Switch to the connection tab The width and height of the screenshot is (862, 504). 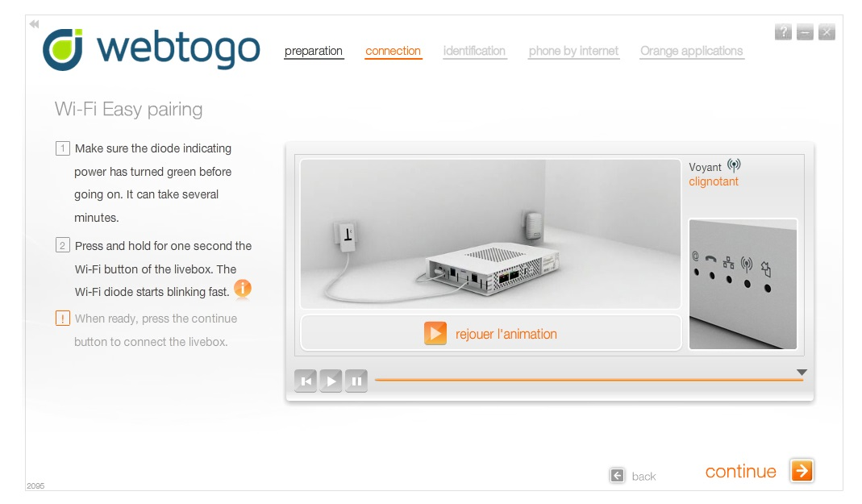pyautogui.click(x=393, y=51)
